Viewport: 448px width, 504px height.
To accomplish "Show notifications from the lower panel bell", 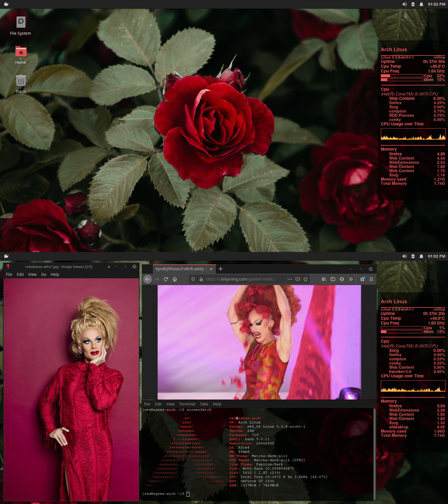I will tap(421, 256).
